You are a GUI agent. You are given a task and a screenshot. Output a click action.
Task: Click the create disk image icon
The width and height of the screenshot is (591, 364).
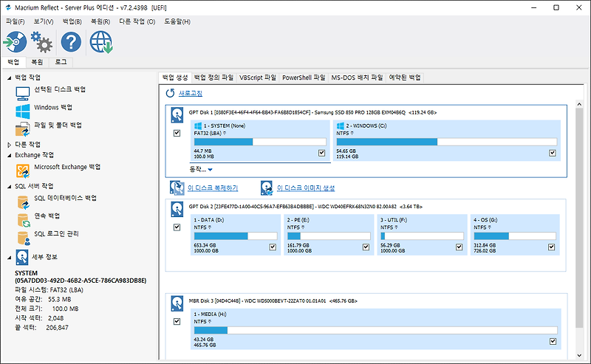[x=267, y=188]
